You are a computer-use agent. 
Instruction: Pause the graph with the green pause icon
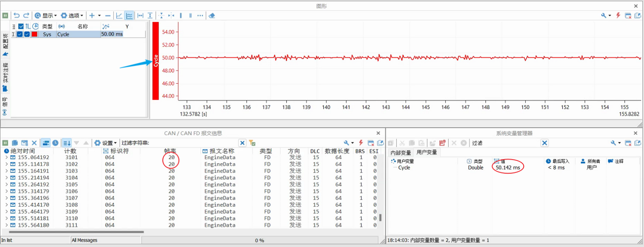[x=5, y=15]
